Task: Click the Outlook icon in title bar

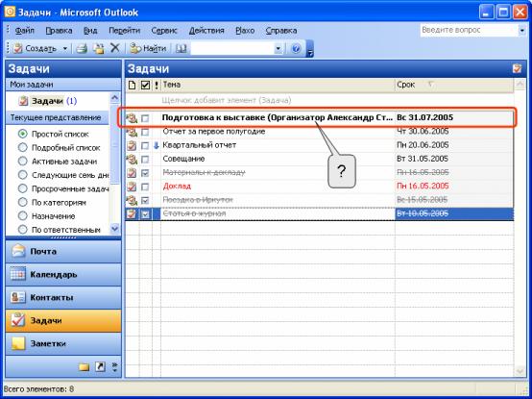Action: pos(10,12)
